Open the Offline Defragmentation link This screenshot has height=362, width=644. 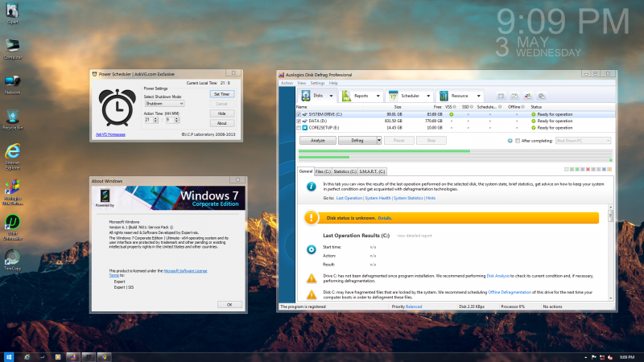tap(510, 292)
